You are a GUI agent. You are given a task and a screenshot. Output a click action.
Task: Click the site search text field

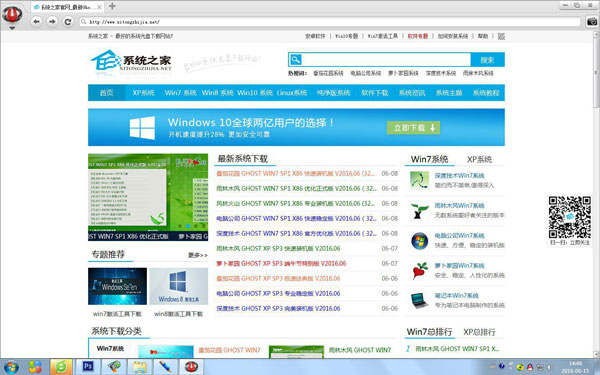386,60
